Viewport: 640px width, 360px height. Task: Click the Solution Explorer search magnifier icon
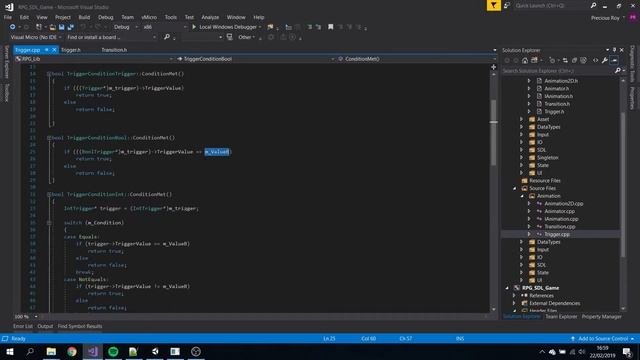618,71
